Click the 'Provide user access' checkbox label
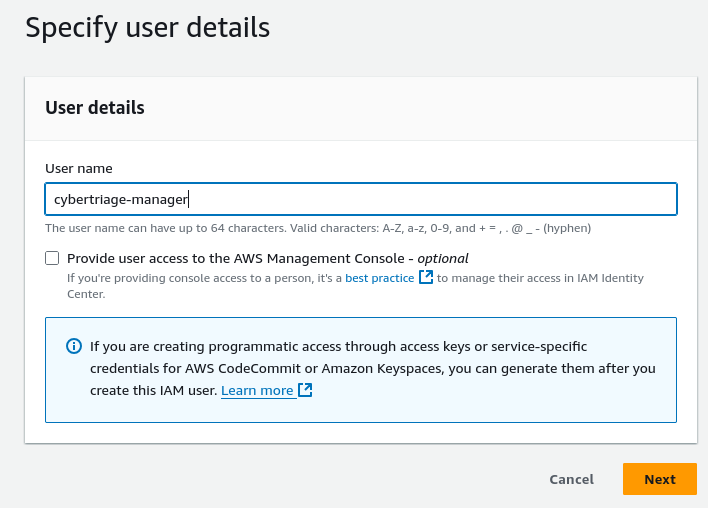 (x=240, y=258)
